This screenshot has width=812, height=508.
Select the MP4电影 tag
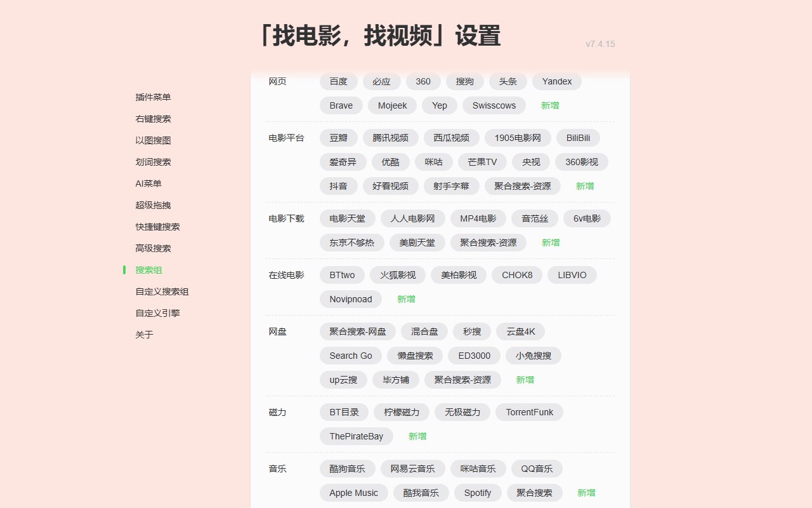coord(478,218)
